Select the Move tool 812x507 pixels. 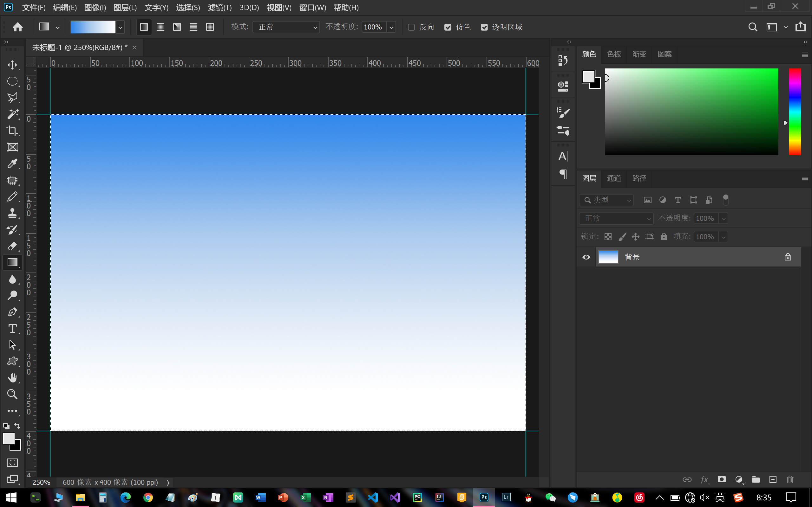(x=13, y=65)
